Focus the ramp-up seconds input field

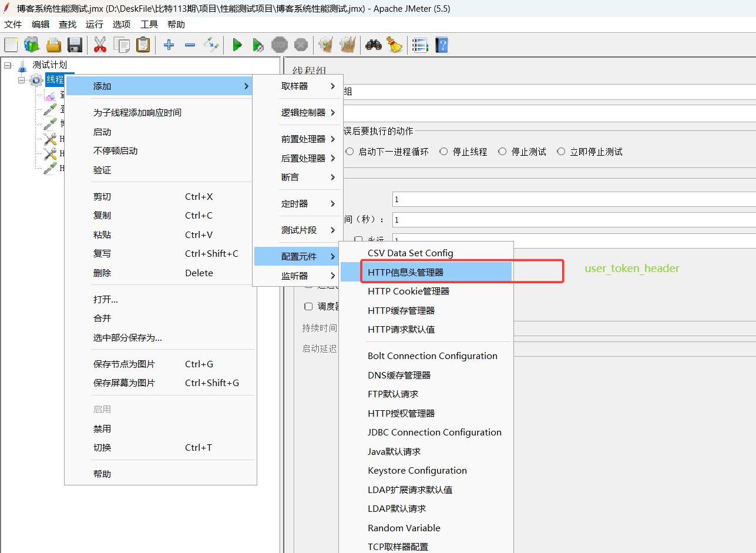[574, 220]
